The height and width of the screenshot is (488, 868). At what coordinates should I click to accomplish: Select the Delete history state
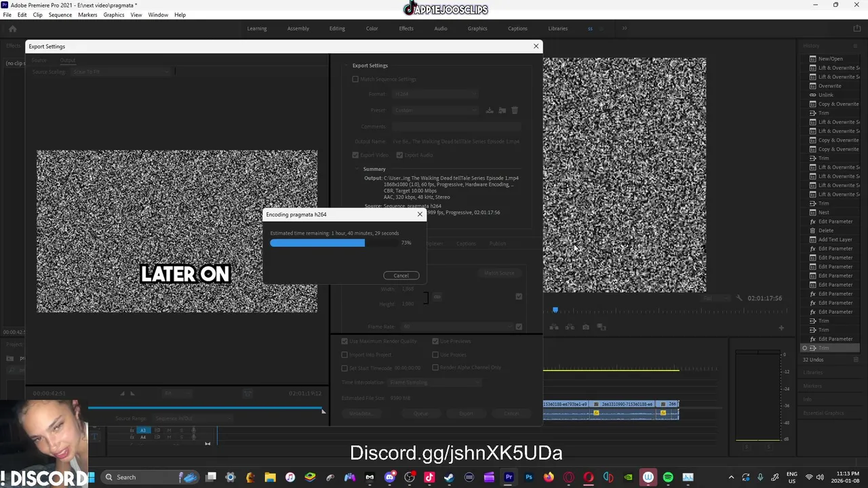pyautogui.click(x=826, y=230)
